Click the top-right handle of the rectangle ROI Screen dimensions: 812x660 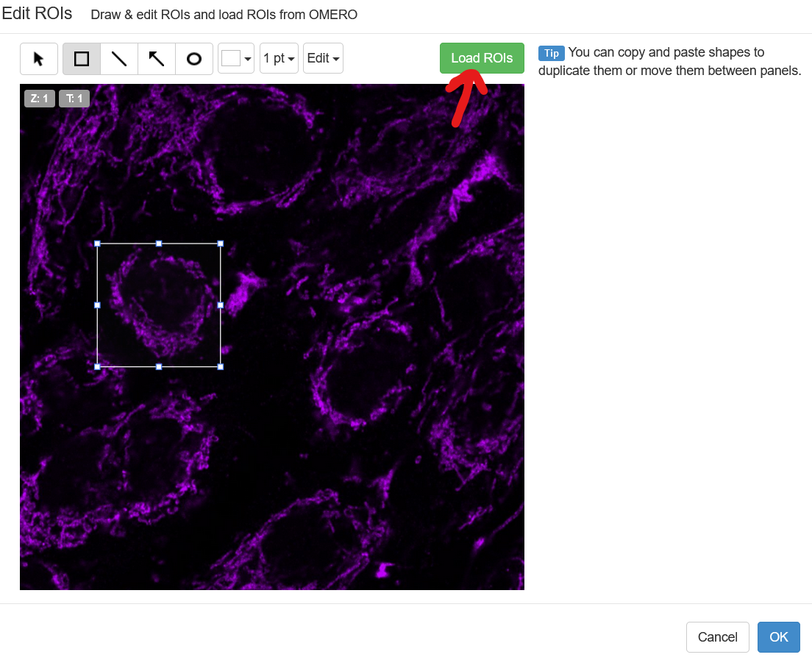click(x=221, y=244)
